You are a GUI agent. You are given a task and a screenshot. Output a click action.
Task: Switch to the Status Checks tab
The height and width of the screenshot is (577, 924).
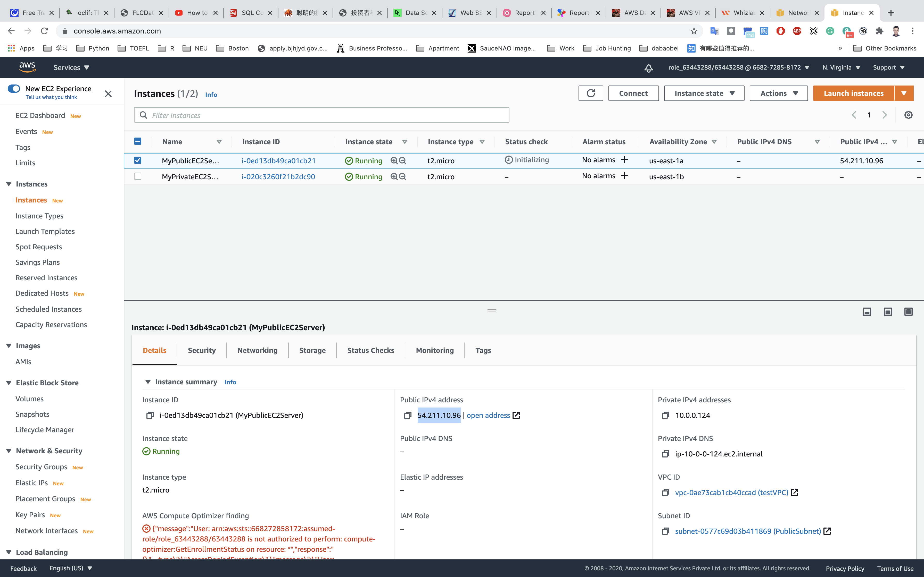(x=370, y=350)
